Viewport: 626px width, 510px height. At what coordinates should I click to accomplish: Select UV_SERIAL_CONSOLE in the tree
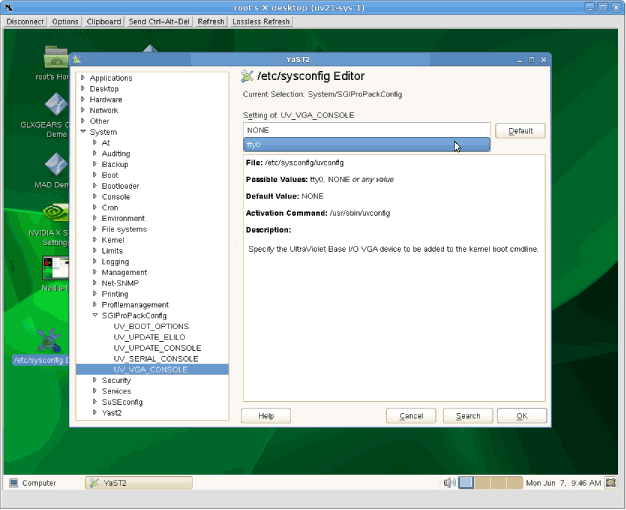click(x=156, y=359)
